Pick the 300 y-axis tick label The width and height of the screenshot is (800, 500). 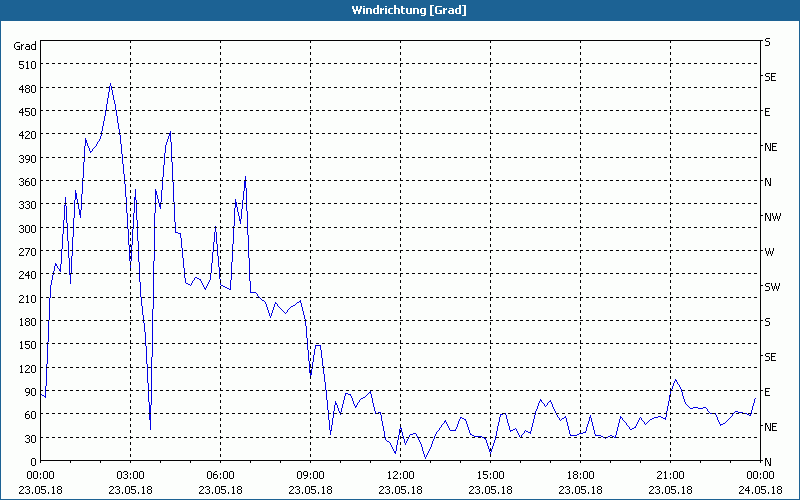[x=27, y=229]
